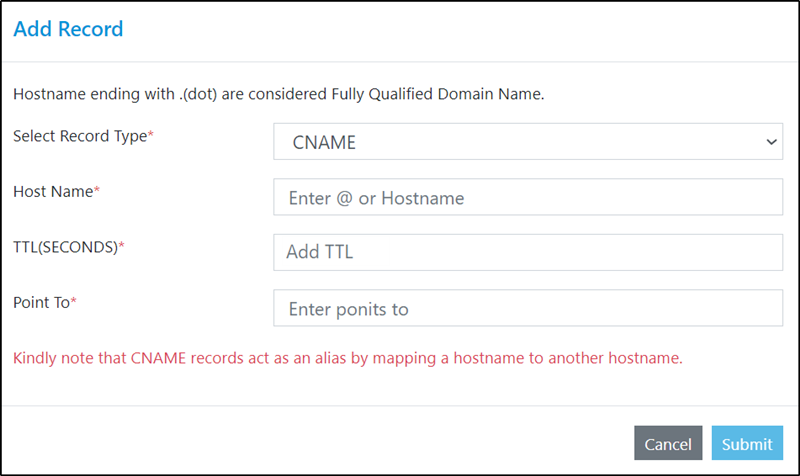
Task: Open the Select Record Type dropdown
Action: 527,142
